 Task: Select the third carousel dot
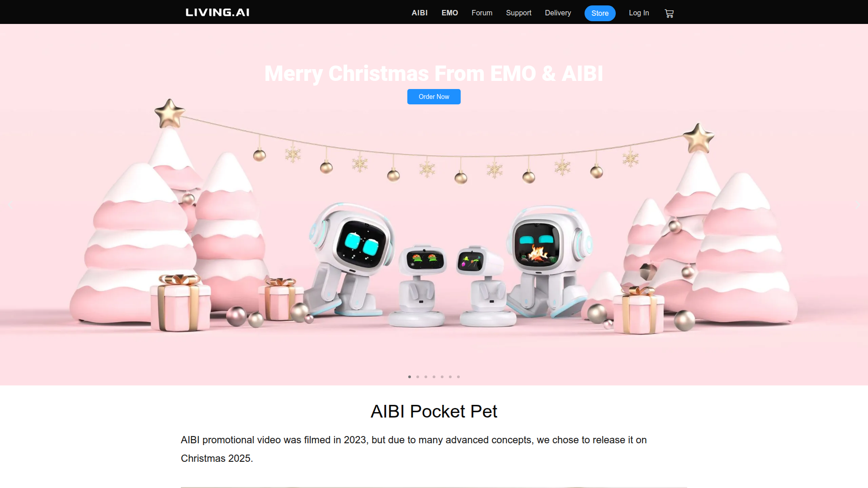(426, 377)
